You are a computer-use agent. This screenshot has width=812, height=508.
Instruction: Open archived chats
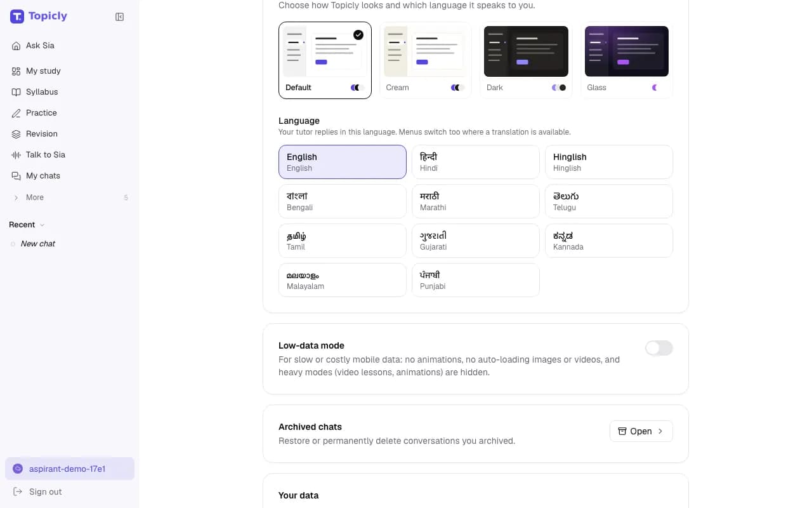pyautogui.click(x=641, y=431)
